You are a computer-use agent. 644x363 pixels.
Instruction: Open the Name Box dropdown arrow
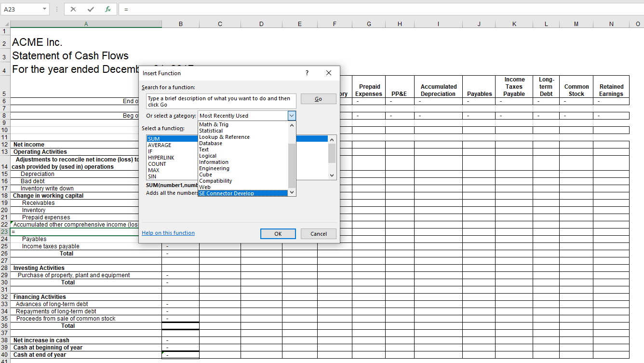[45, 9]
